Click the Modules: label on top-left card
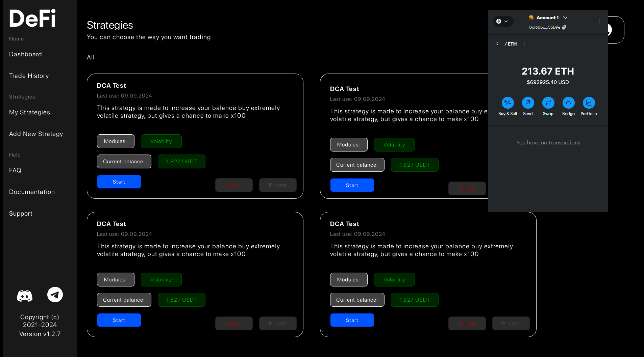Screen dimensions: 644x357 (116, 141)
